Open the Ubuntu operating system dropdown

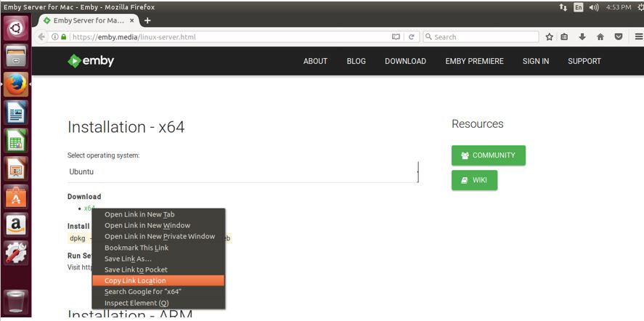[242, 172]
